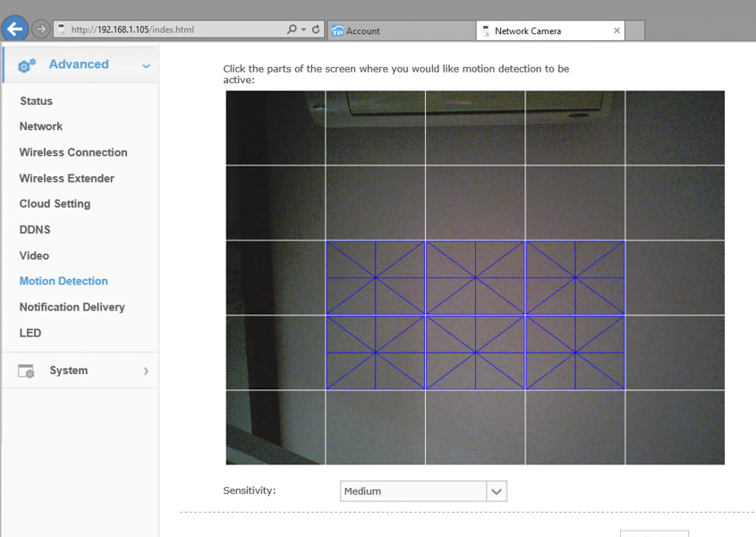This screenshot has height=537, width=756.
Task: Enable the top-right motion detection grid cell
Action: (675, 128)
